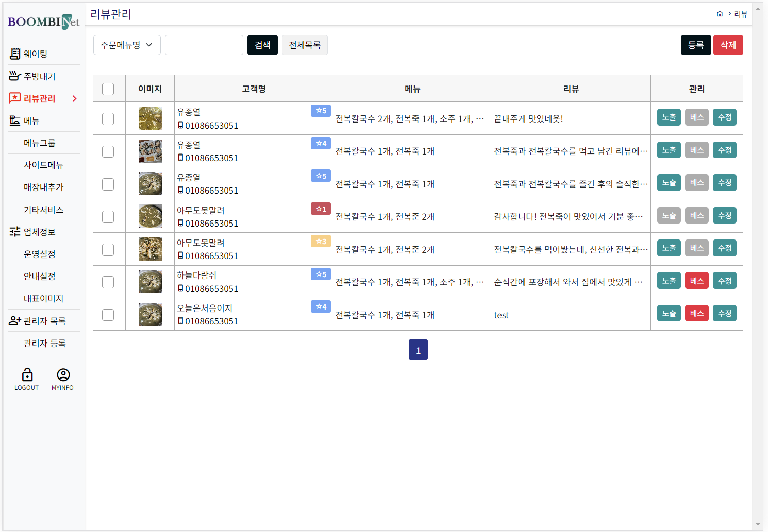Open the 주문메뉴명 search filter dropdown
Screen dimensions: 768x532
coord(127,45)
